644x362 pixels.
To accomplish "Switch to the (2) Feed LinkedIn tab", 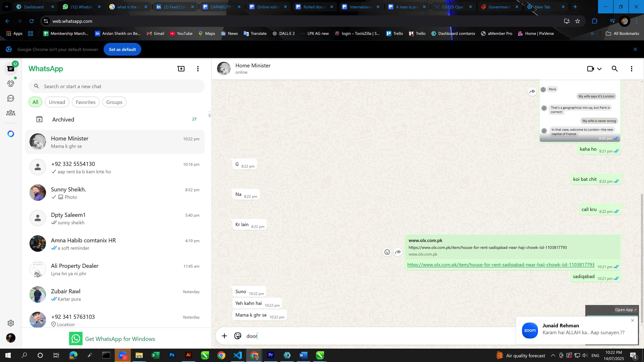I will click(175, 7).
